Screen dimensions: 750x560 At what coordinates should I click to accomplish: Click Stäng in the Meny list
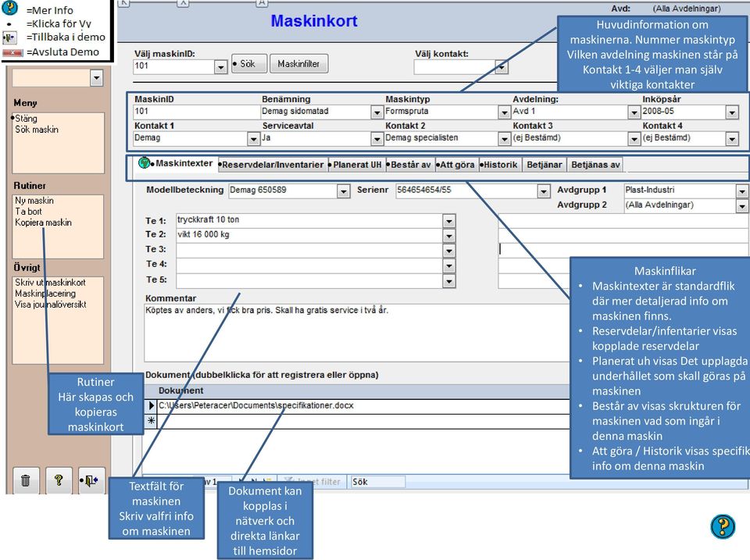[x=26, y=118]
